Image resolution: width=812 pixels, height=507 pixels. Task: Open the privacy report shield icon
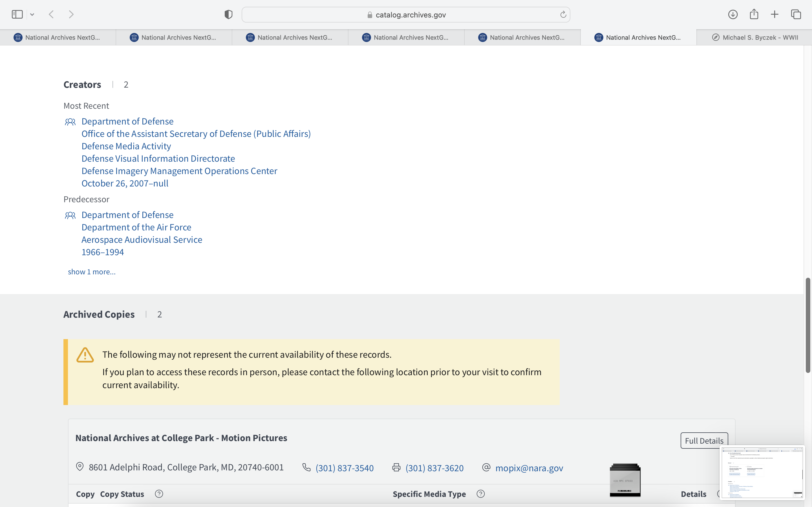tap(228, 14)
